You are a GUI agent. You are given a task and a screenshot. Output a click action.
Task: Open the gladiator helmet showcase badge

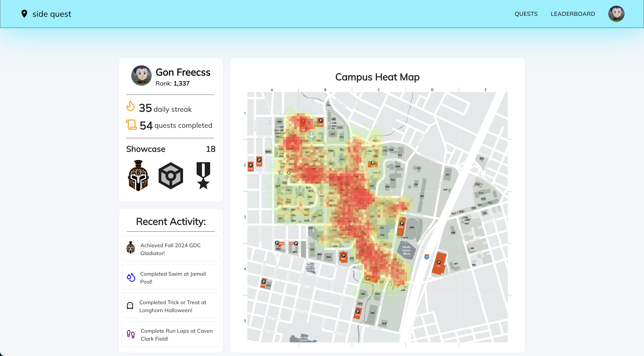click(x=138, y=176)
